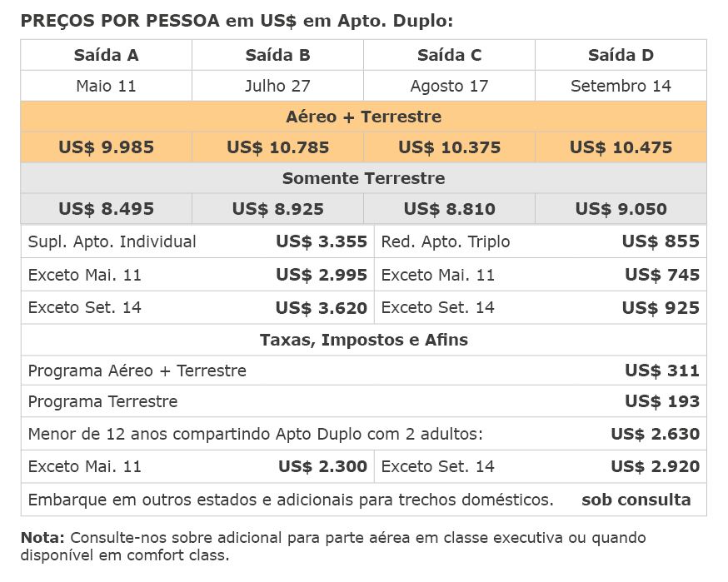The width and height of the screenshot is (728, 582).
Task: Click the US$ 9.050 price cell
Action: point(621,209)
